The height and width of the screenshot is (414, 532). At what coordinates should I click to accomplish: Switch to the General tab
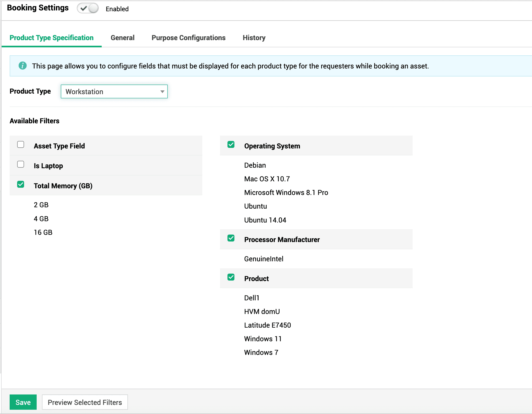coord(123,38)
